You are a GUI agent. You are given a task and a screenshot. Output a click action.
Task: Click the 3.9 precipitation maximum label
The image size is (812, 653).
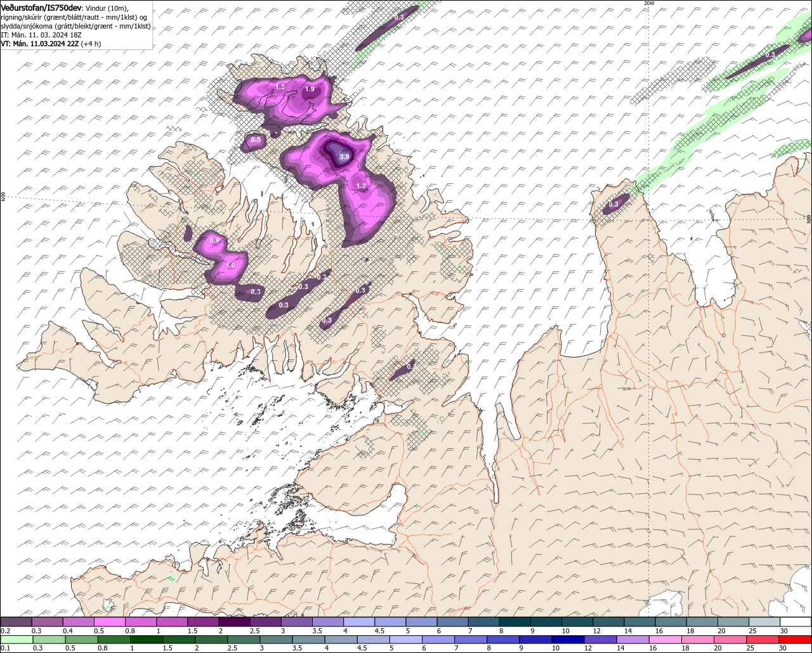pos(344,156)
